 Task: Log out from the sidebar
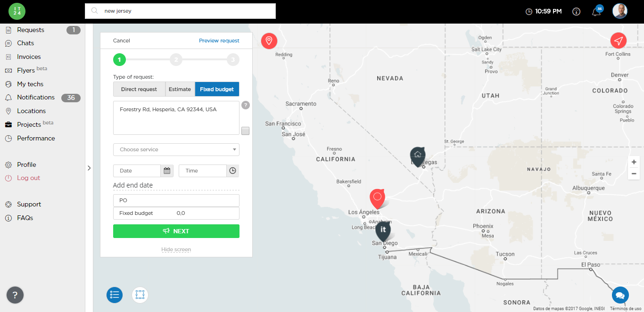click(x=28, y=178)
